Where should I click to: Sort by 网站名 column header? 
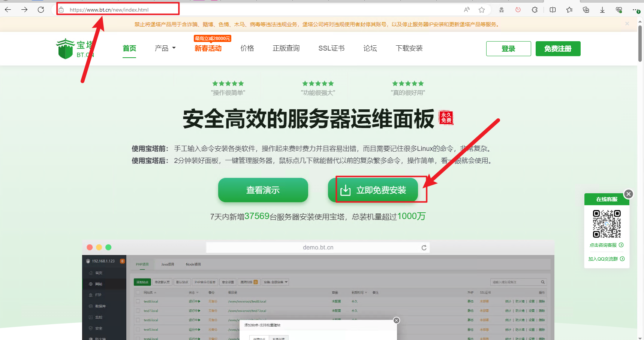tap(150, 292)
